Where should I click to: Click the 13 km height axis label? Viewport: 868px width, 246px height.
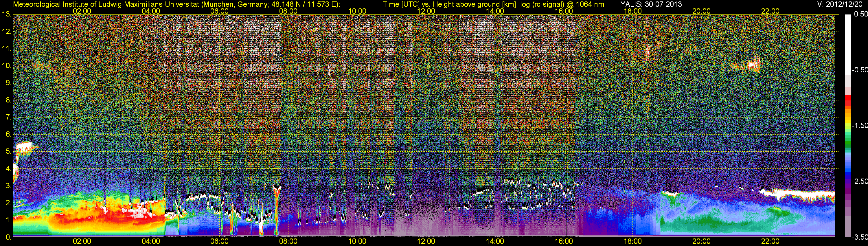pyautogui.click(x=6, y=14)
